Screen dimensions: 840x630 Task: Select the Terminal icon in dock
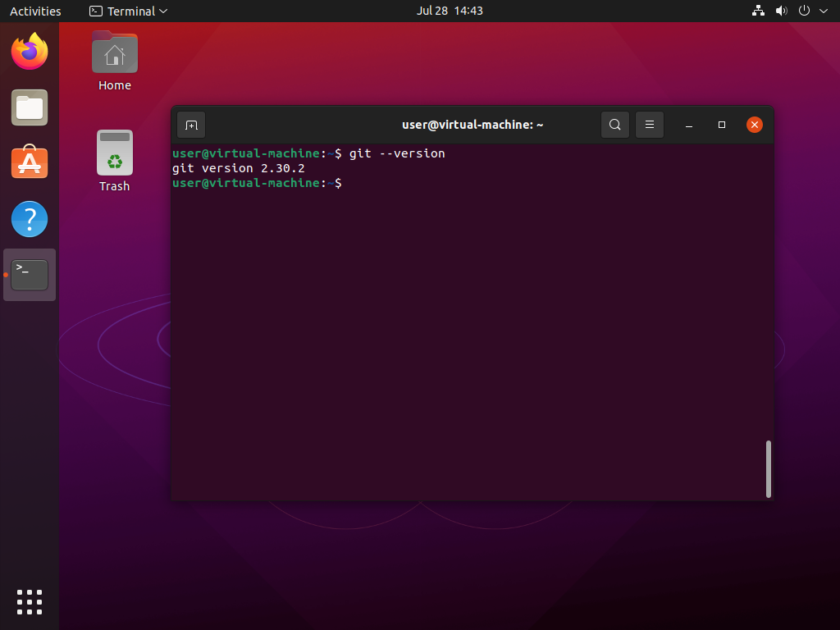tap(30, 275)
